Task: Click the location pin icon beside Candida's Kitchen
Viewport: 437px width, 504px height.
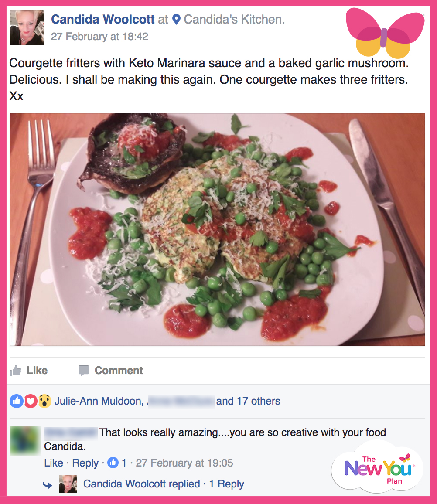Action: pos(176,19)
